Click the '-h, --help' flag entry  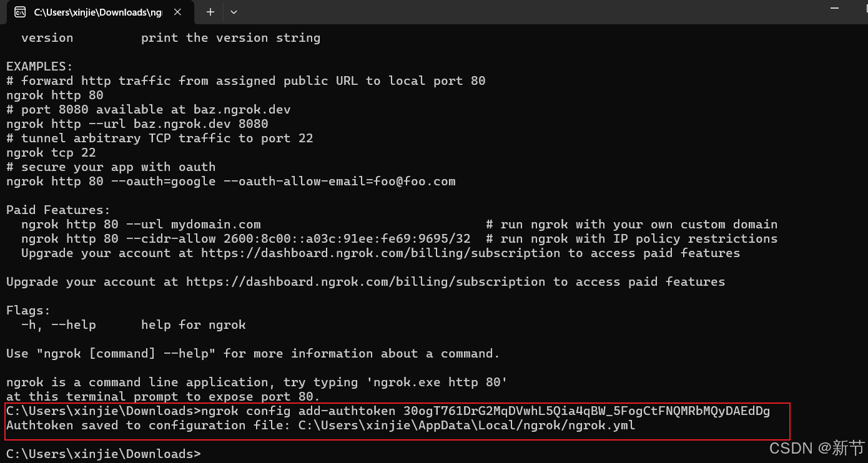(x=59, y=325)
